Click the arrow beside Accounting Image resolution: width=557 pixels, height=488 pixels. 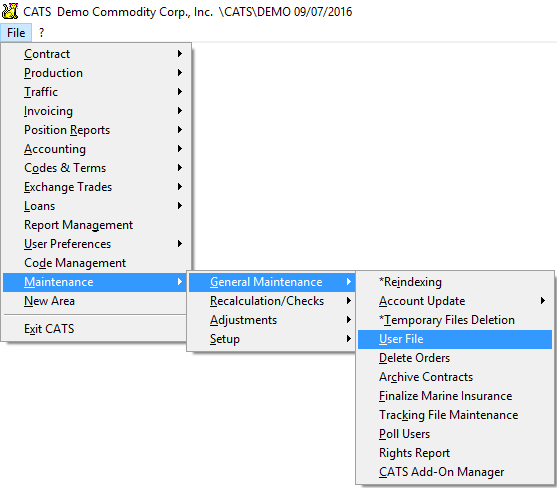click(180, 148)
